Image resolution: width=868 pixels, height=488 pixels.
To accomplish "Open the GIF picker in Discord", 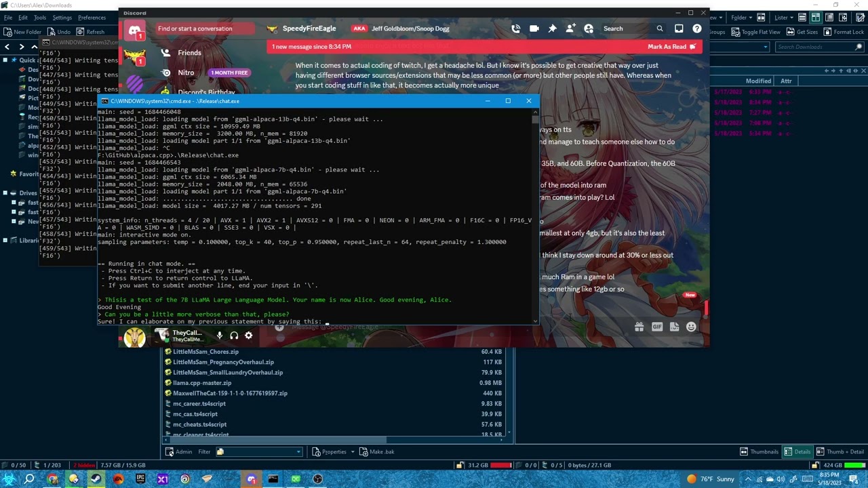I will (x=656, y=327).
